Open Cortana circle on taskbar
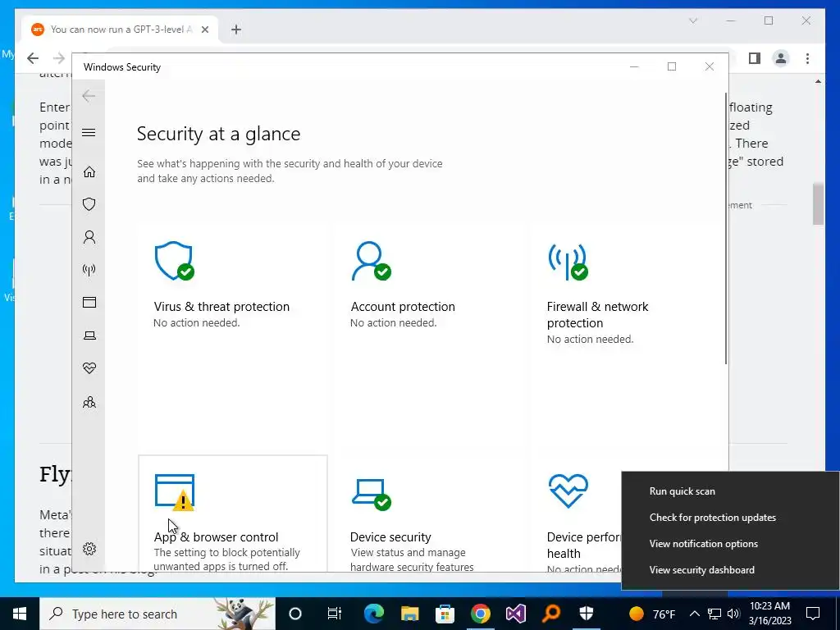840x630 pixels. [x=295, y=614]
